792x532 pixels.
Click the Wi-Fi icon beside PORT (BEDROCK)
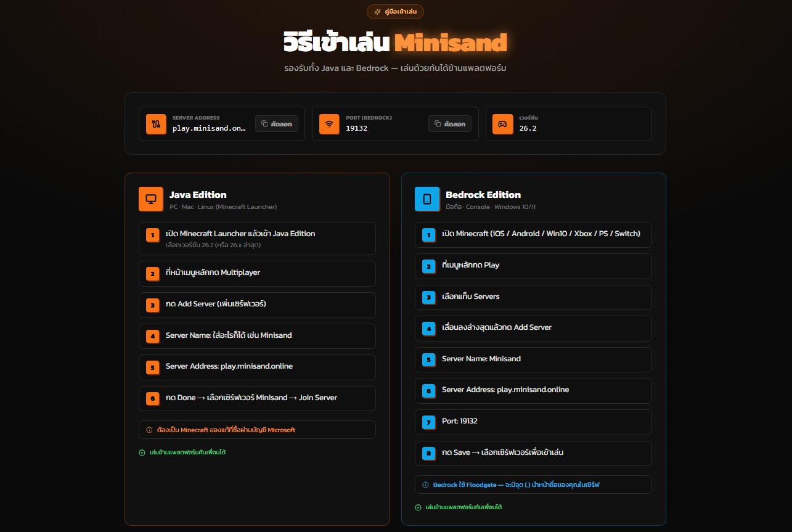click(330, 124)
